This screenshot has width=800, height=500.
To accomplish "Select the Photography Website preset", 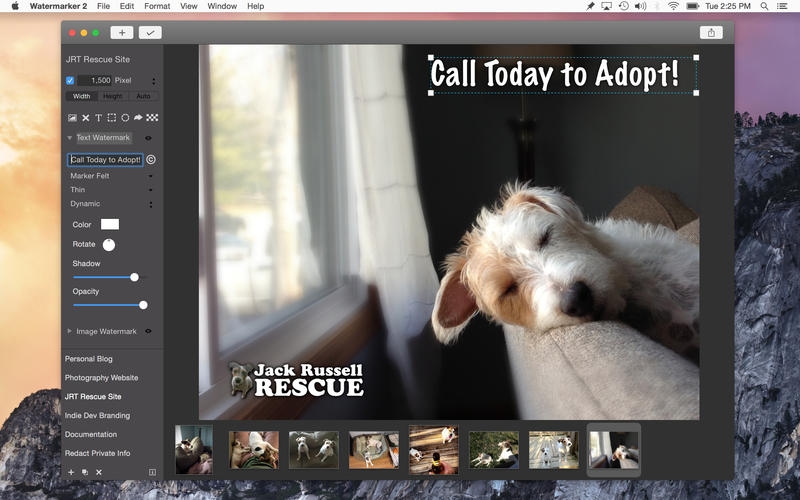I will [x=102, y=378].
